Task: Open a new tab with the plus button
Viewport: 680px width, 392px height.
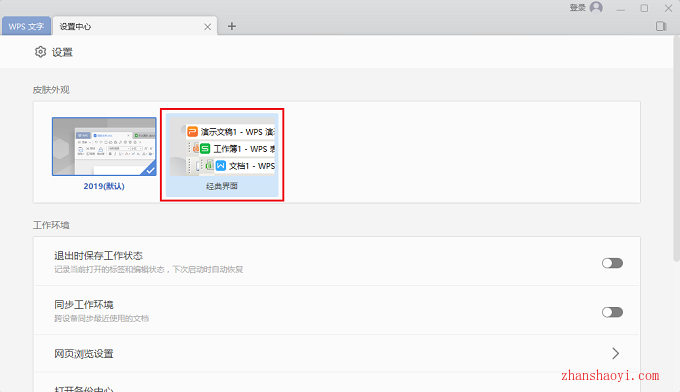Action: click(232, 26)
